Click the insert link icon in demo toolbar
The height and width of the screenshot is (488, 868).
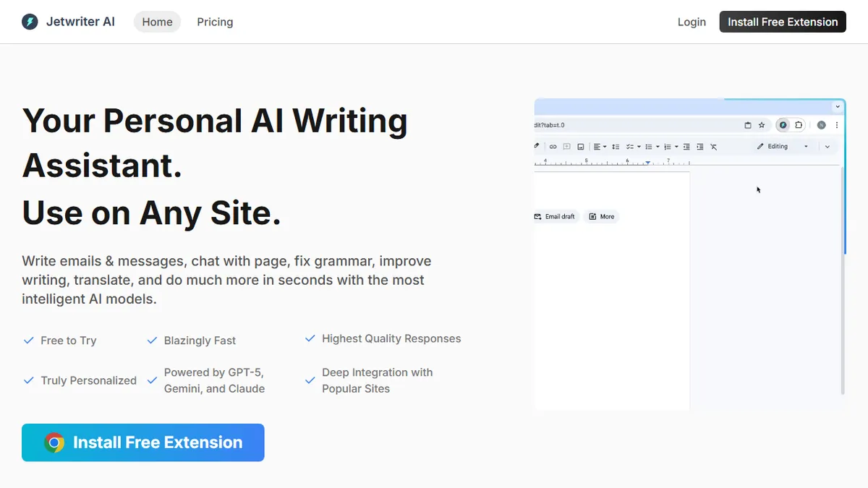[x=553, y=147]
